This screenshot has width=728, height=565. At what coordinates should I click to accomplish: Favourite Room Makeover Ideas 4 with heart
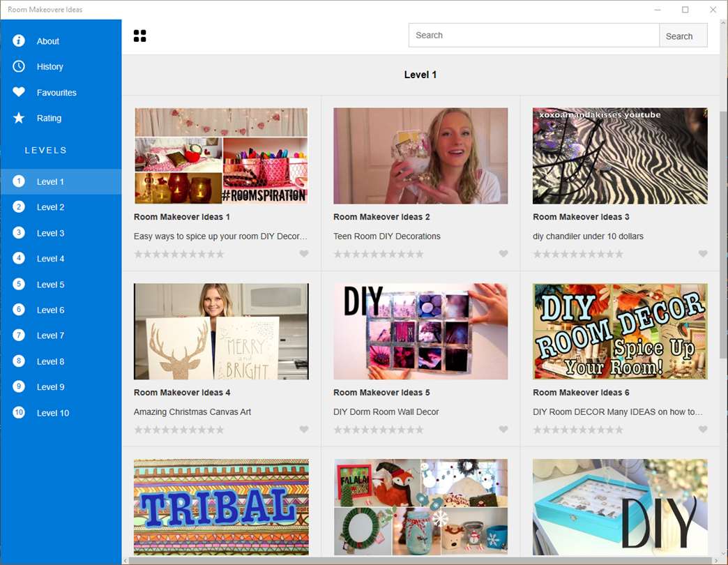[303, 429]
